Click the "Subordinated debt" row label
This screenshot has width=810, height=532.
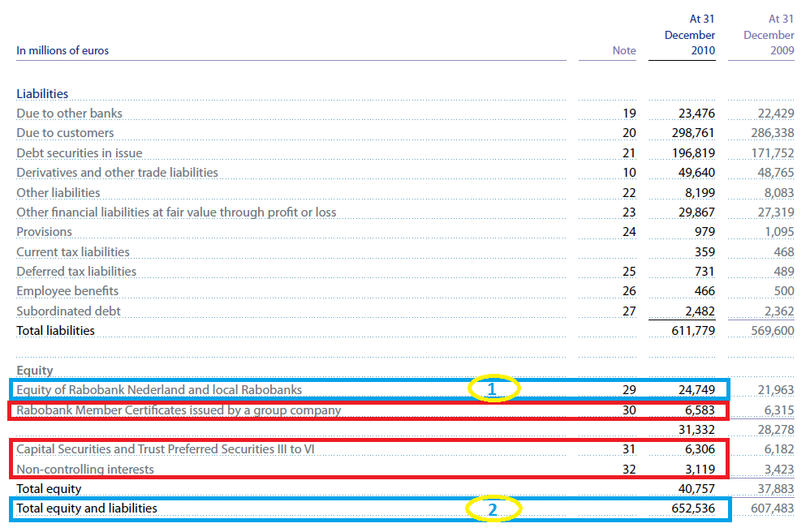click(x=69, y=311)
